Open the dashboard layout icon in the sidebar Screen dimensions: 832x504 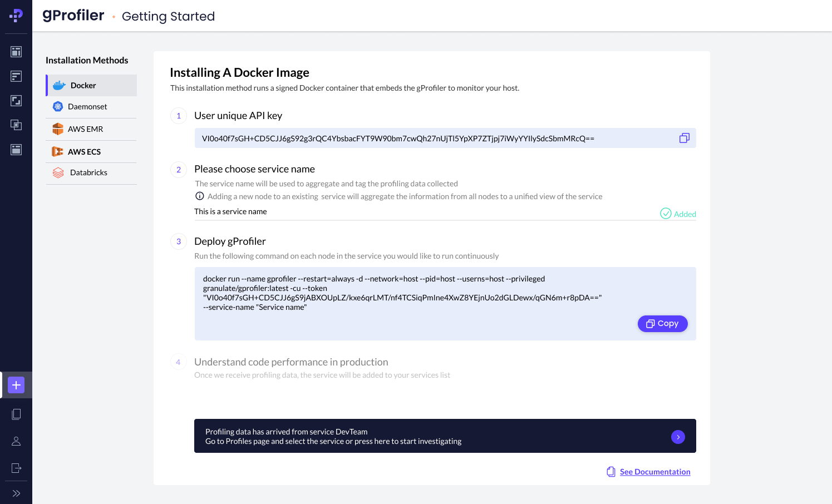[x=16, y=52]
